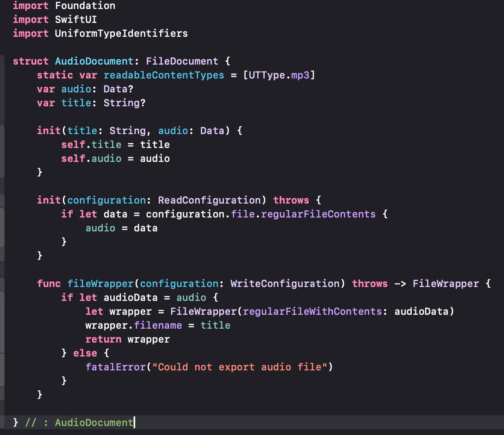Image resolution: width=504 pixels, height=435 pixels.
Task: Click the 'filename' property of wrapper
Action: click(x=158, y=325)
